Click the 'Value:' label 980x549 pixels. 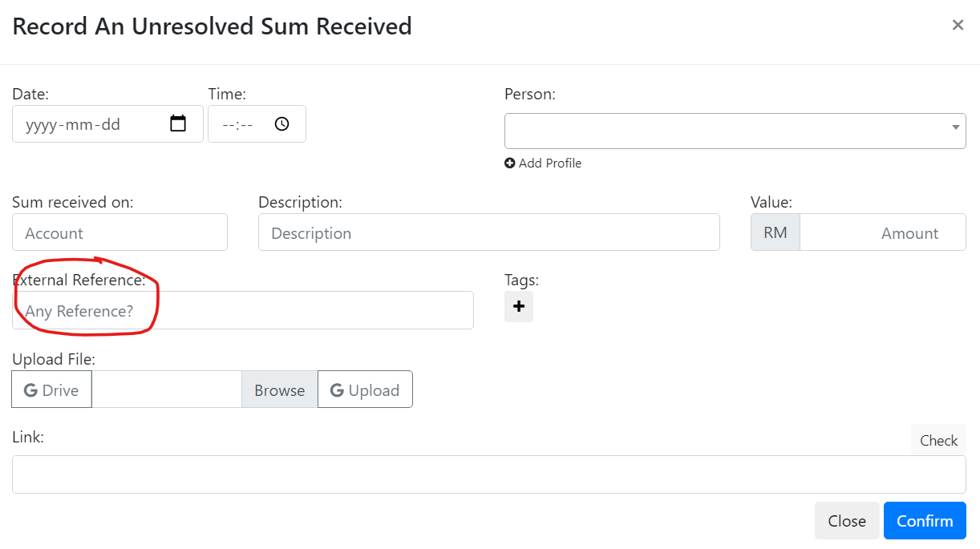pos(771,203)
